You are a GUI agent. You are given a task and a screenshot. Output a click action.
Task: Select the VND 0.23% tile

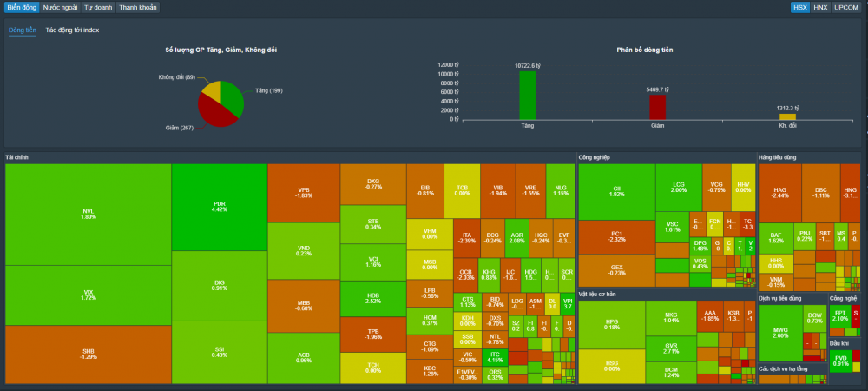click(x=304, y=251)
